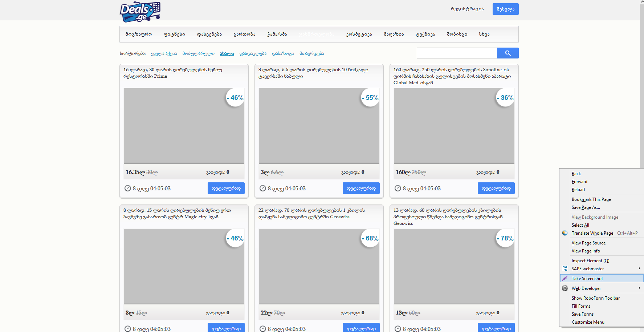Open the 10 ხინკალი deal title

313,73
